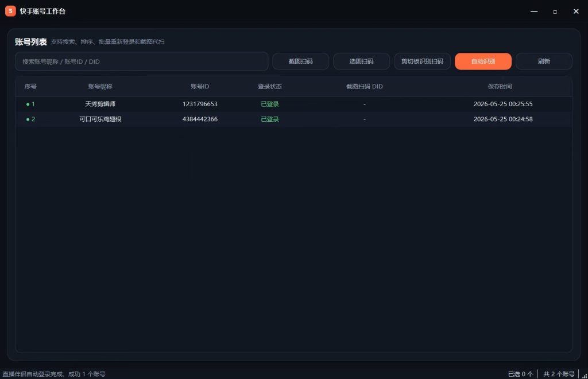Click account ID 4384442366
Viewport: 588px width, 379px height.
tap(200, 119)
